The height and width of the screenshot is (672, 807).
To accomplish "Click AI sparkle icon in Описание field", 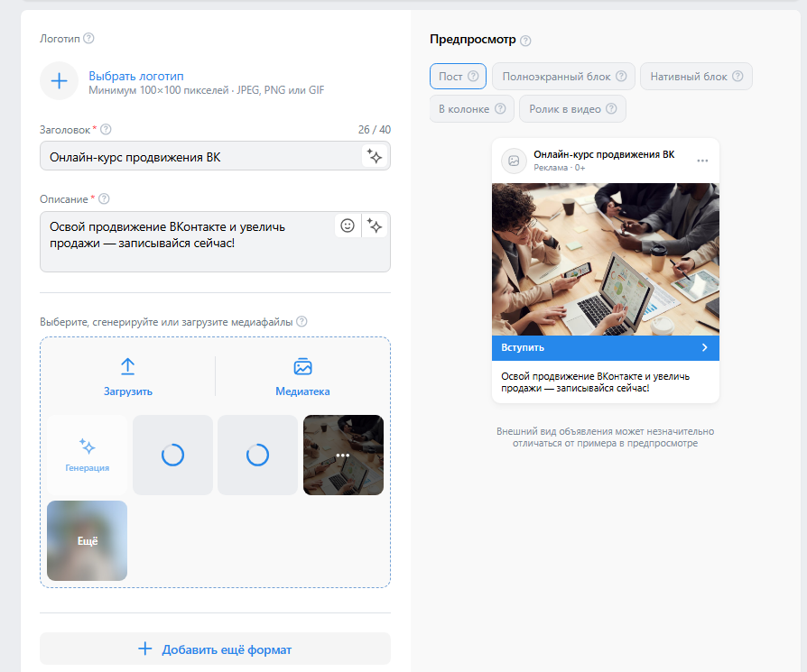I will pyautogui.click(x=376, y=226).
